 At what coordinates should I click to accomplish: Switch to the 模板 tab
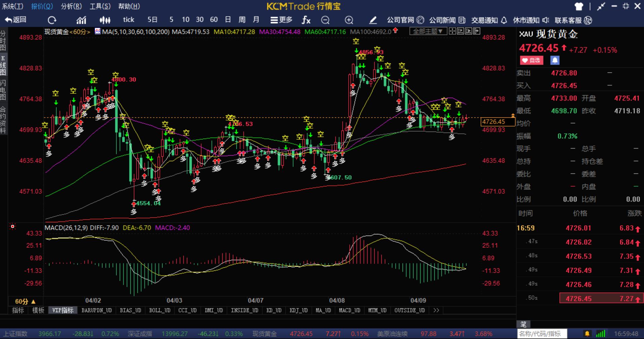[x=38, y=310]
